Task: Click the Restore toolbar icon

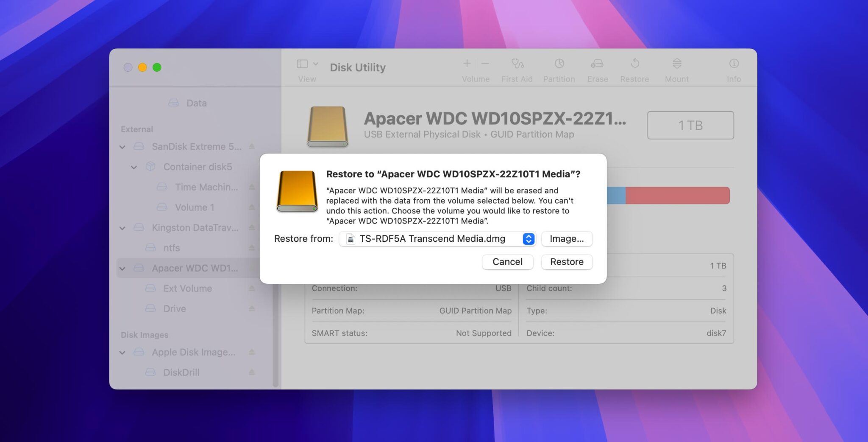Action: click(634, 64)
